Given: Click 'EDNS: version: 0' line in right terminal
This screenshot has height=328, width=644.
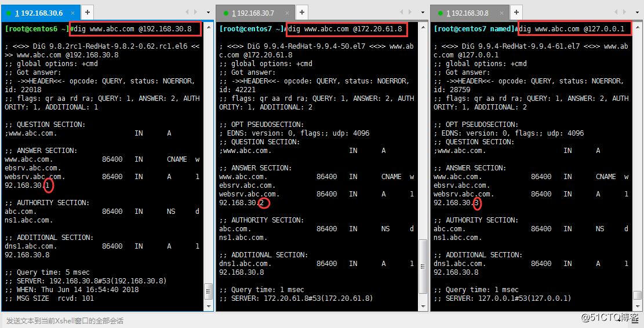Looking at the screenshot, I should coord(509,133).
